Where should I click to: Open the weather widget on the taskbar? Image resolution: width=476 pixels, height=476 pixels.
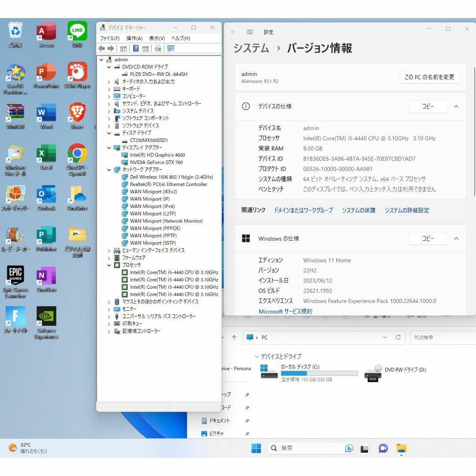click(28, 448)
